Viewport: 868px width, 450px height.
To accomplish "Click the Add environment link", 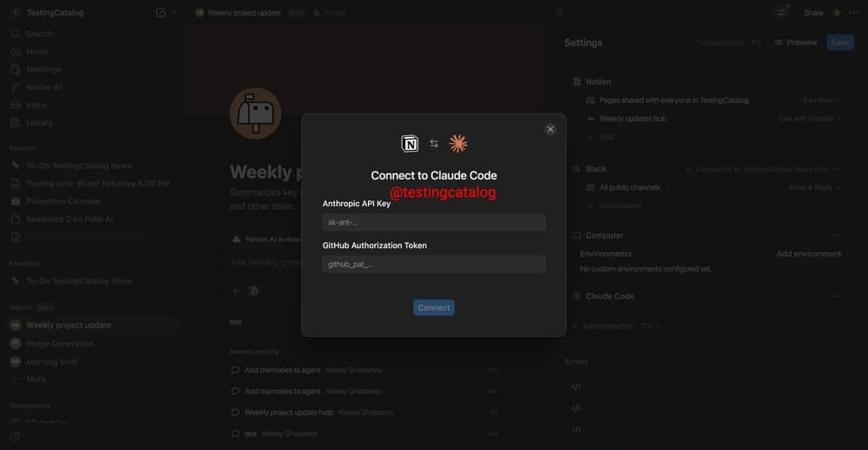I will (808, 254).
